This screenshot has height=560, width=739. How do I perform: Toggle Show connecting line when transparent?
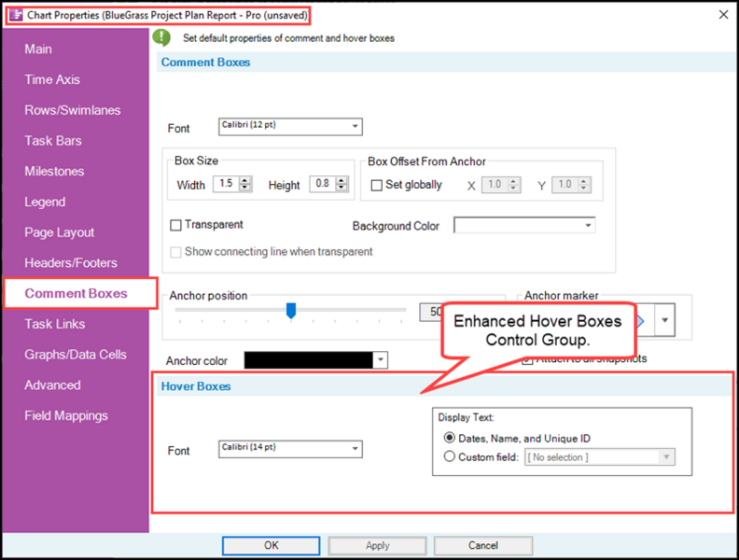point(175,252)
